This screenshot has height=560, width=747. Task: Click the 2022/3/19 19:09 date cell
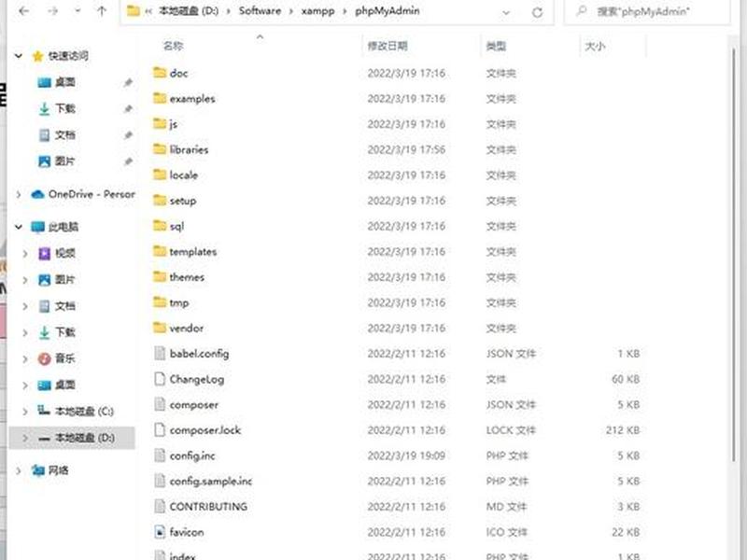[x=406, y=455]
